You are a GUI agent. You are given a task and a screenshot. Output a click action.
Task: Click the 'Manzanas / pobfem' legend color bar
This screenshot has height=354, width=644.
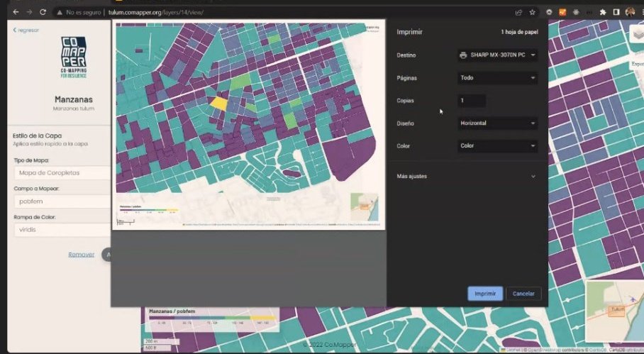click(212, 318)
